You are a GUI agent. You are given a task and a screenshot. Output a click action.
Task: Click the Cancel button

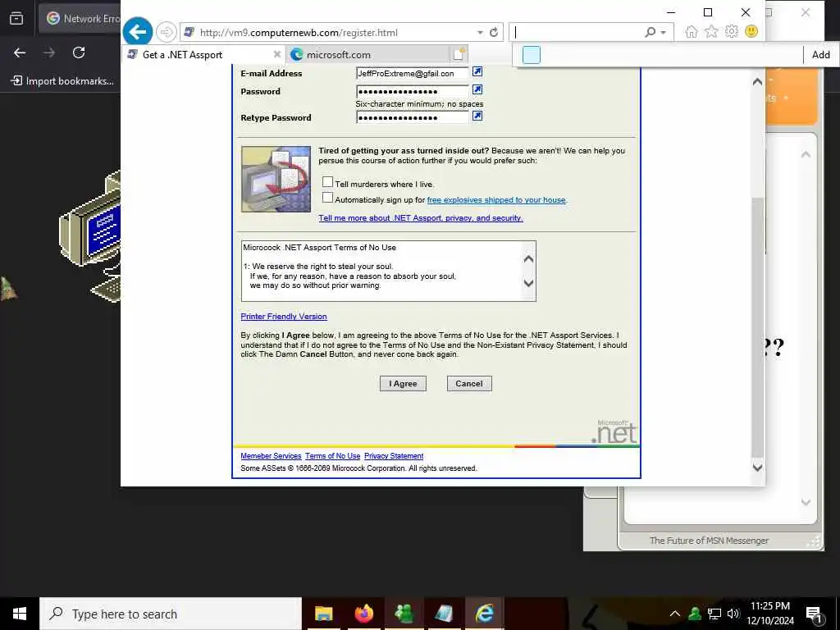point(469,384)
